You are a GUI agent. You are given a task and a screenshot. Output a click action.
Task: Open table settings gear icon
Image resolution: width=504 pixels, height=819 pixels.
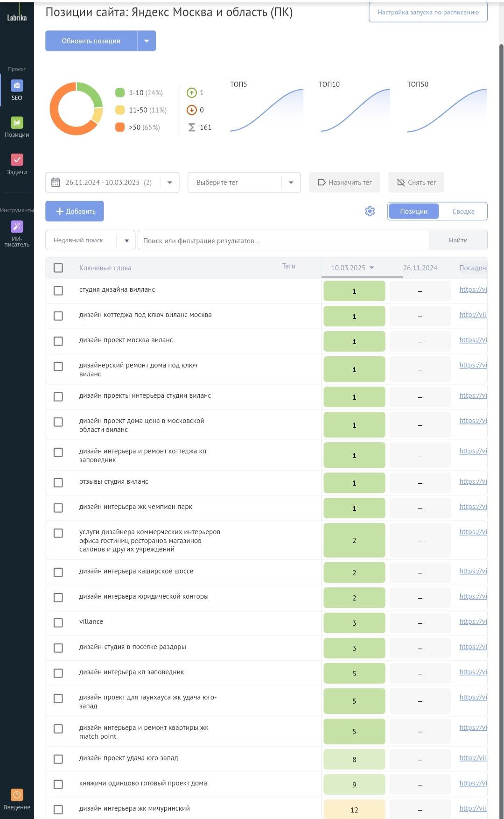coord(370,211)
